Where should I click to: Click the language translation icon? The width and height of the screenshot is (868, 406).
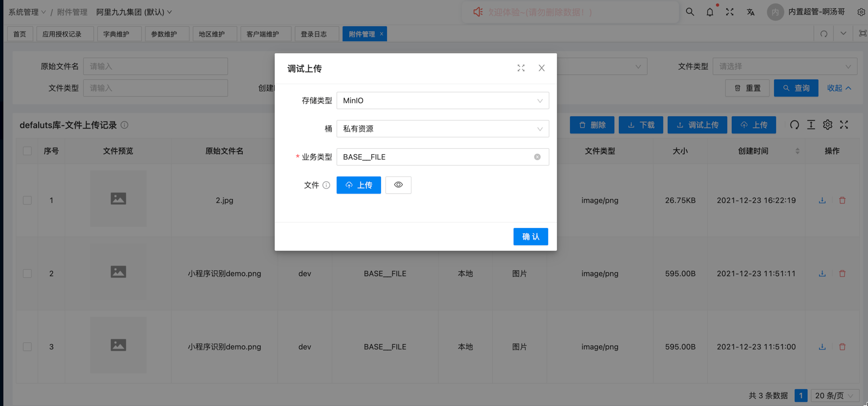click(750, 12)
